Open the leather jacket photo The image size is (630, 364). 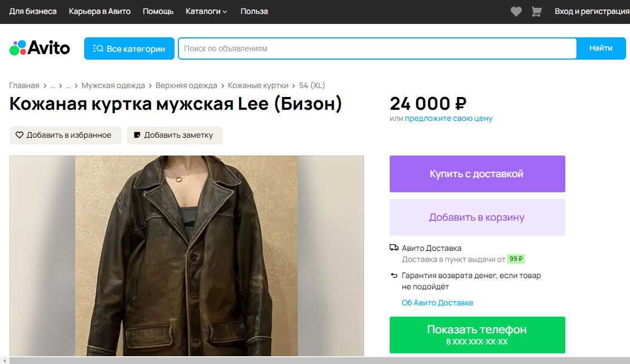point(187,255)
